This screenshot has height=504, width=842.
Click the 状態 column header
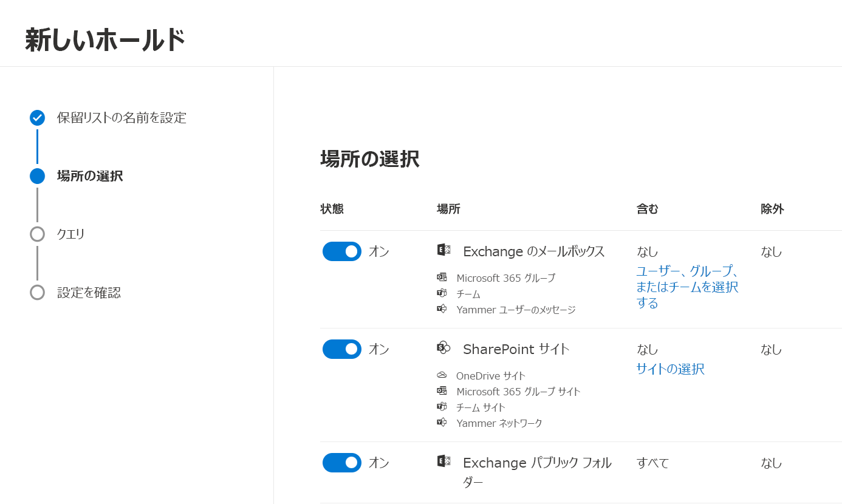pos(332,209)
